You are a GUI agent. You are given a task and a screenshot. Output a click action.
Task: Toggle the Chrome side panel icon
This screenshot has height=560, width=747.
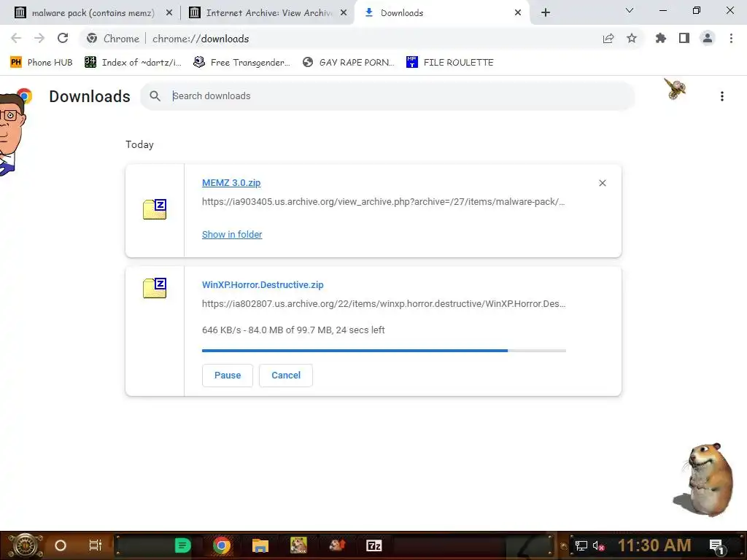tap(684, 38)
